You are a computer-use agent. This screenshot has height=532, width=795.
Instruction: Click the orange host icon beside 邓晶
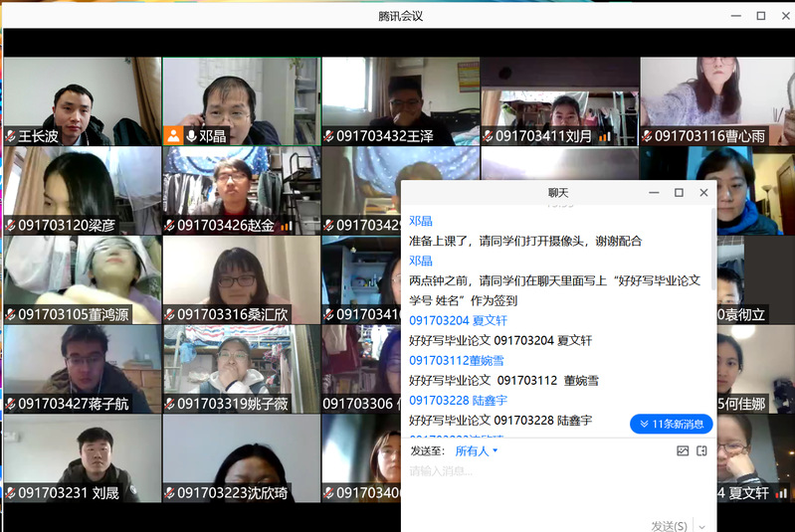point(173,136)
